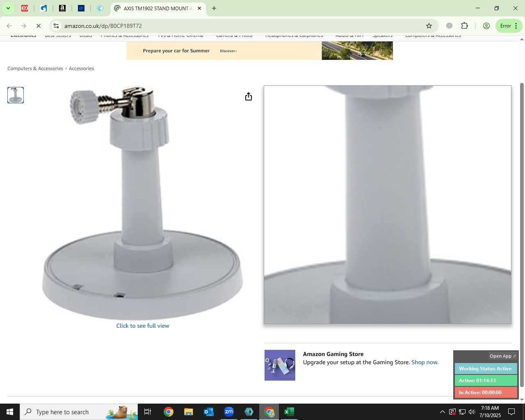Click the Amazon Gaming Store heading
Screen dimensions: 525x420
tap(333, 354)
